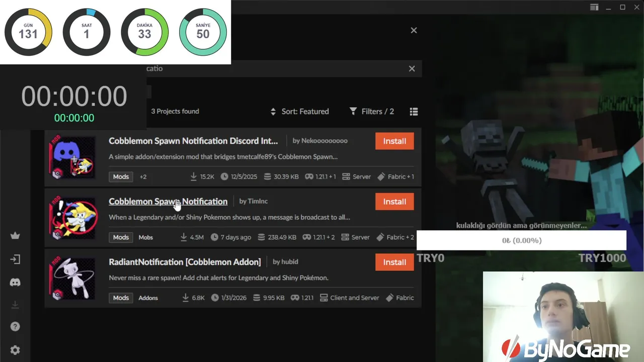Open Discord thumbnail of first mod

(72, 157)
